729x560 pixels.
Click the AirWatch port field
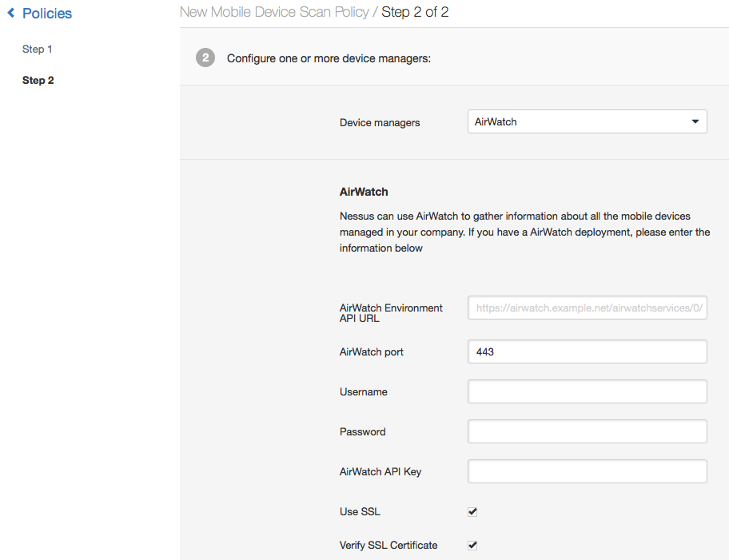pyautogui.click(x=588, y=351)
